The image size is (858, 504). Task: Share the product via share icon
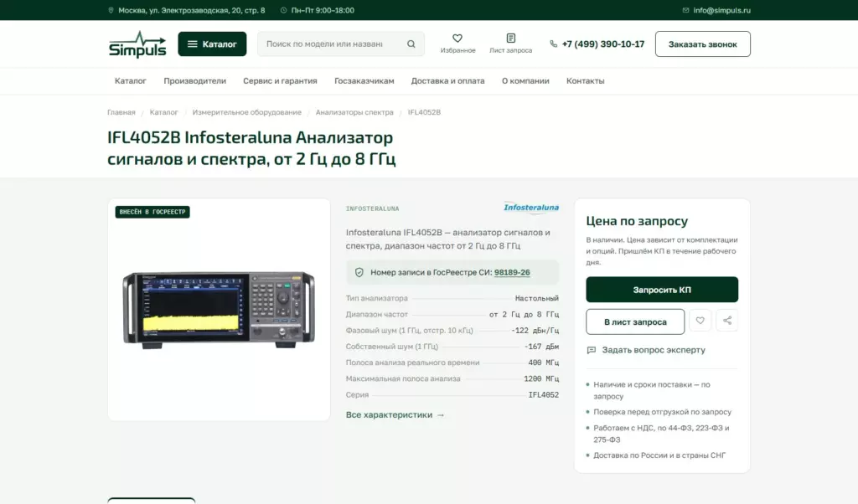point(726,321)
